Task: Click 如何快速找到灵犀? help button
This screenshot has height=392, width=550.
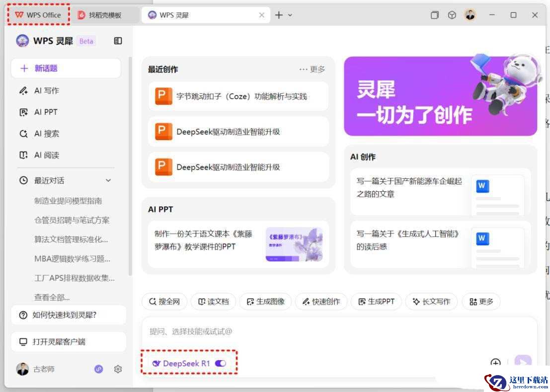Action: pyautogui.click(x=69, y=315)
